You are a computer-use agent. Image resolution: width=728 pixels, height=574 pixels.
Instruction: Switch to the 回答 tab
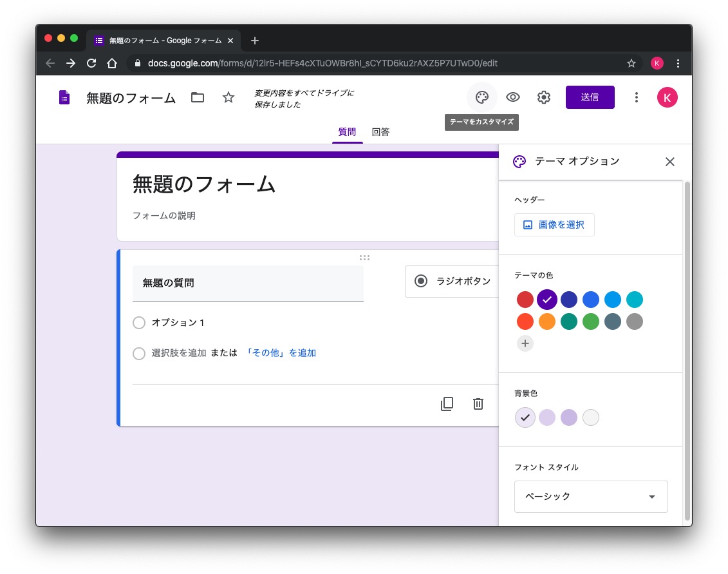[380, 132]
